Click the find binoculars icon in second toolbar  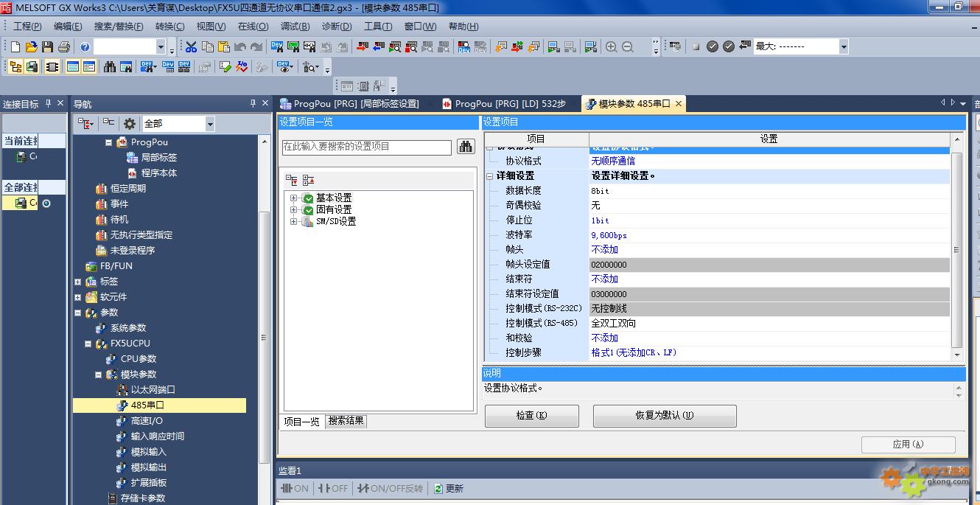[x=110, y=66]
